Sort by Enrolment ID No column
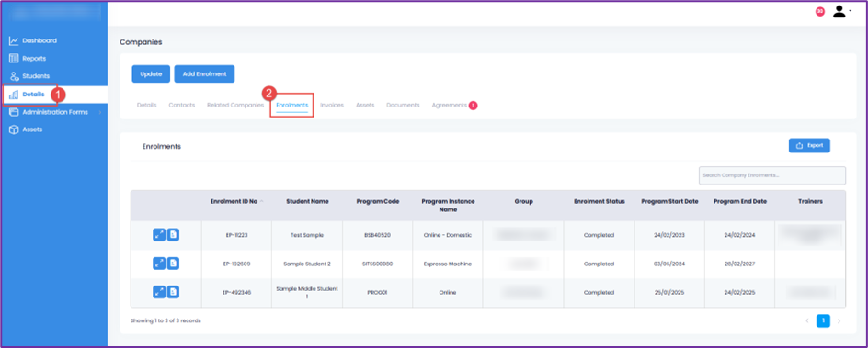The width and height of the screenshot is (868, 348). pyautogui.click(x=236, y=202)
